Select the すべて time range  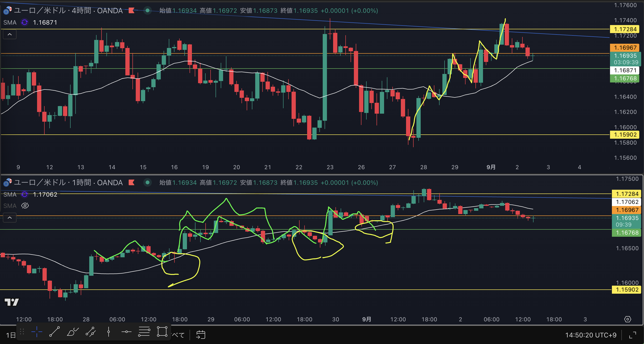click(178, 335)
